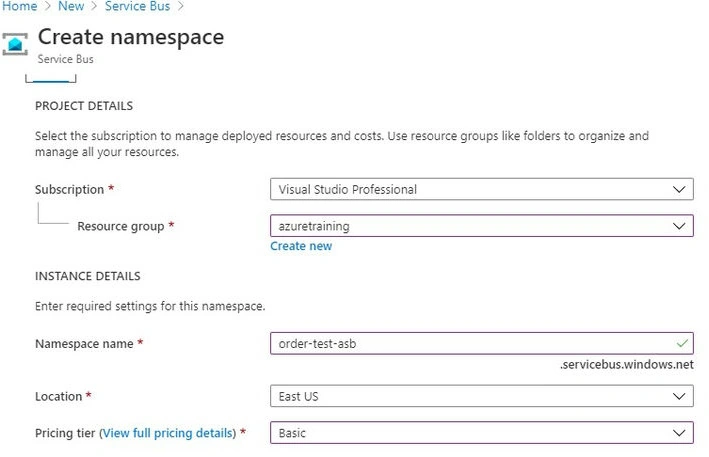Click the chevron arrow in Location dropdown

click(x=679, y=396)
